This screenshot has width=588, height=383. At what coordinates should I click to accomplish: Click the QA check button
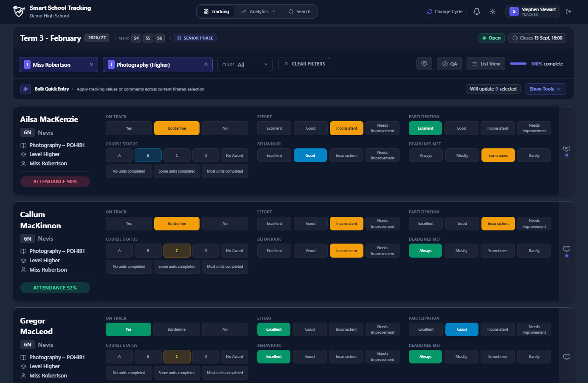pyautogui.click(x=449, y=64)
